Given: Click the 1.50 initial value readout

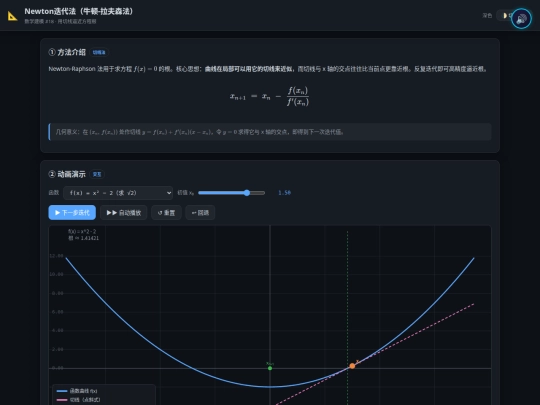Looking at the screenshot, I should pos(284,193).
